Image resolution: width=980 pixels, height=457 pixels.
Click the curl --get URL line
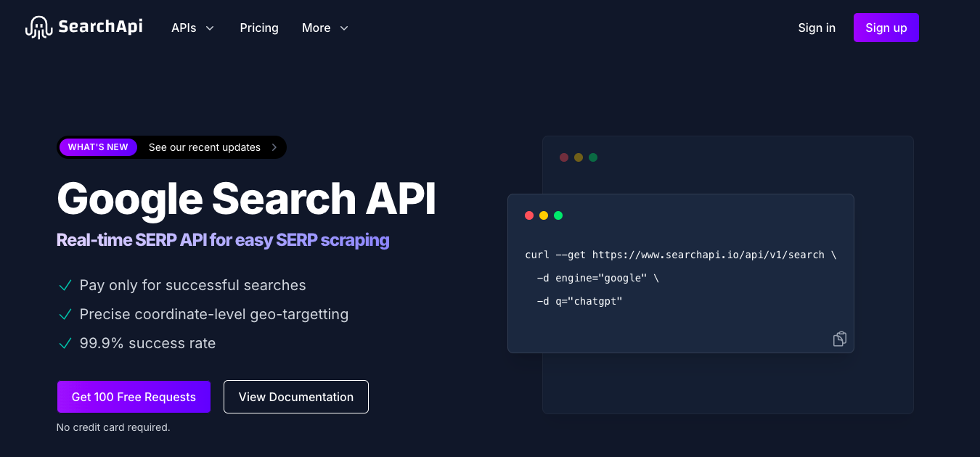681,255
